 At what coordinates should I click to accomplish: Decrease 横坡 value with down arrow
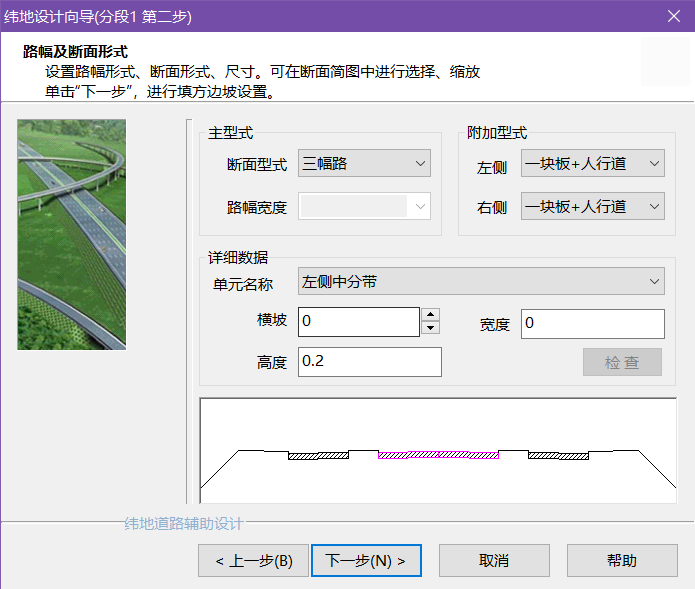pyautogui.click(x=431, y=329)
